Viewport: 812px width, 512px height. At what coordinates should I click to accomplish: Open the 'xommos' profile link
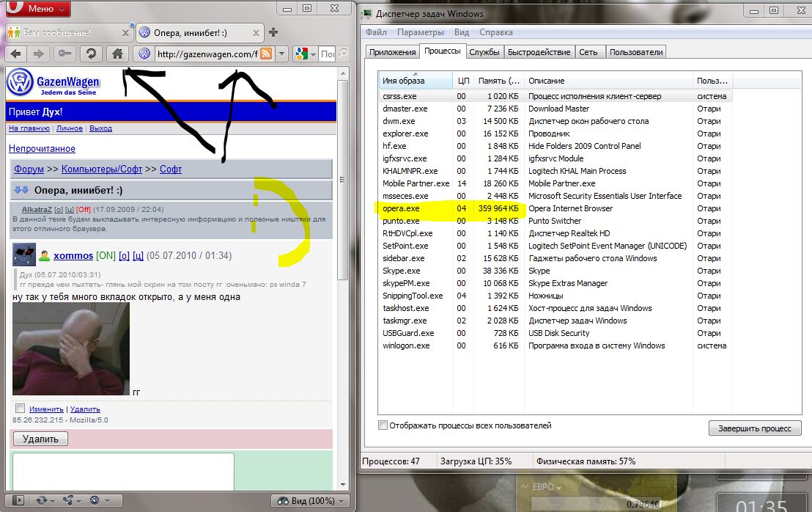(x=73, y=255)
